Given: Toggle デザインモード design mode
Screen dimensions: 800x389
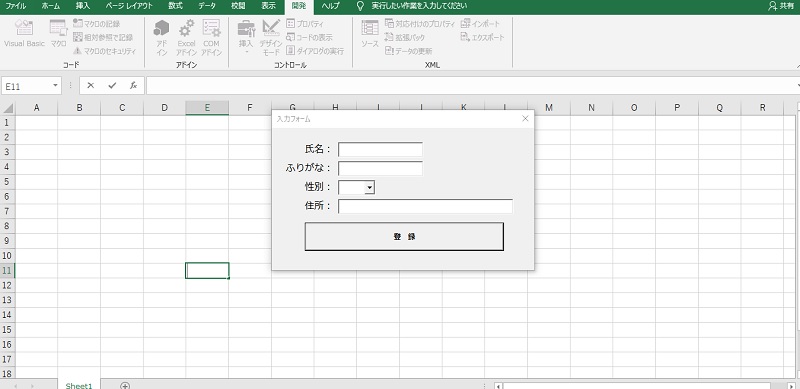Looking at the screenshot, I should click(x=271, y=37).
